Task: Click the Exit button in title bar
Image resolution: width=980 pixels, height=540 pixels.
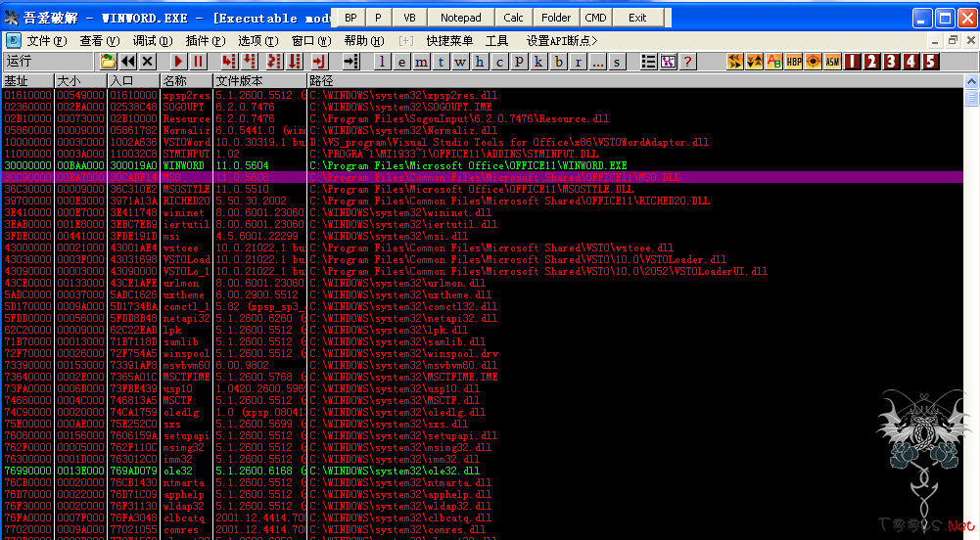Action: pyautogui.click(x=637, y=18)
